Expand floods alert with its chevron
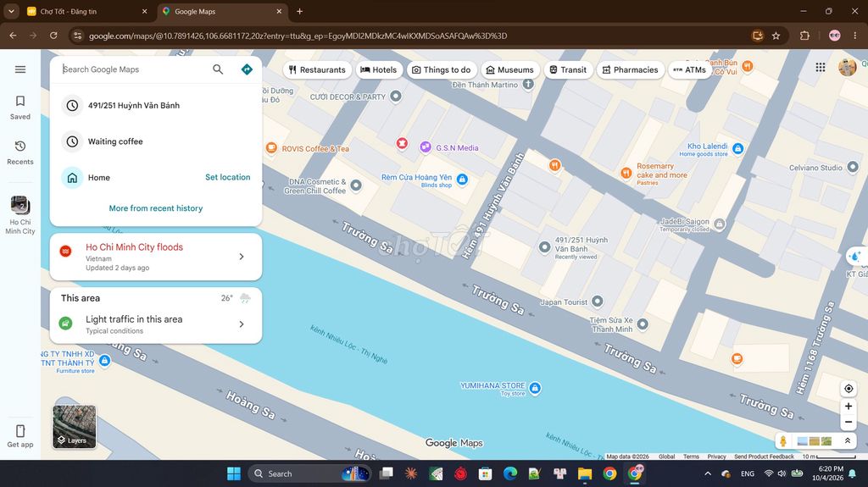This screenshot has height=487, width=868. click(242, 257)
